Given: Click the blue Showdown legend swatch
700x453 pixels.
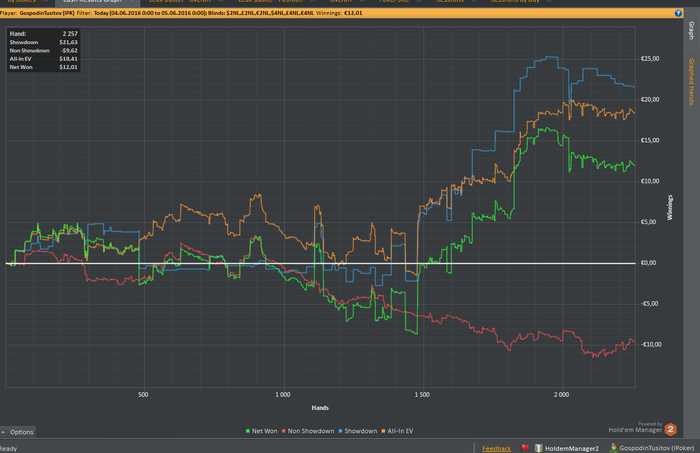Looking at the screenshot, I should click(x=340, y=431).
